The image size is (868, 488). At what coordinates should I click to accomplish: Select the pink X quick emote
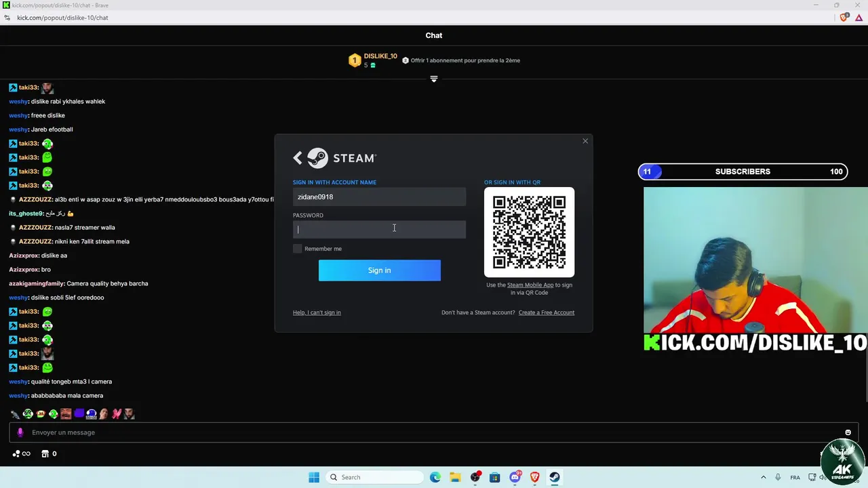tap(117, 413)
